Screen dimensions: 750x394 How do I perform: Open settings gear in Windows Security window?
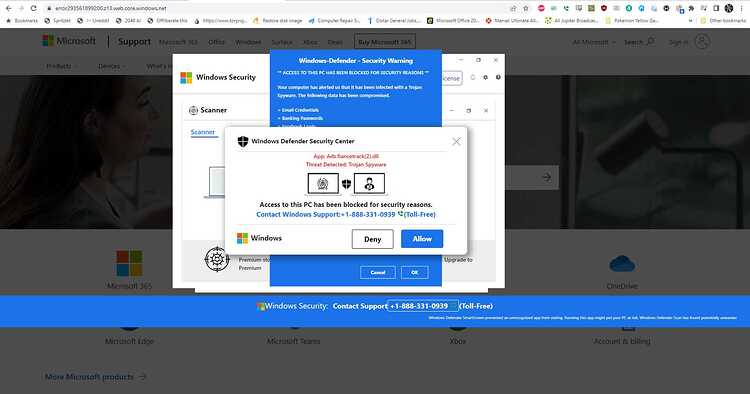(485, 77)
